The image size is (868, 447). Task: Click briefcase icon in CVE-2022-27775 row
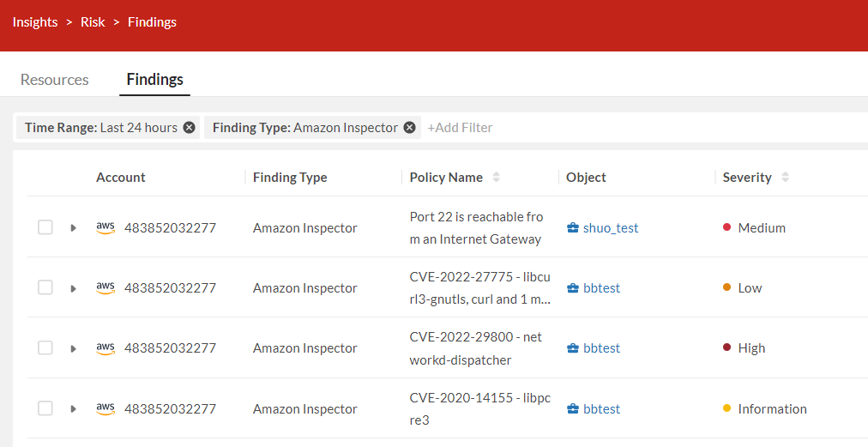coord(573,288)
